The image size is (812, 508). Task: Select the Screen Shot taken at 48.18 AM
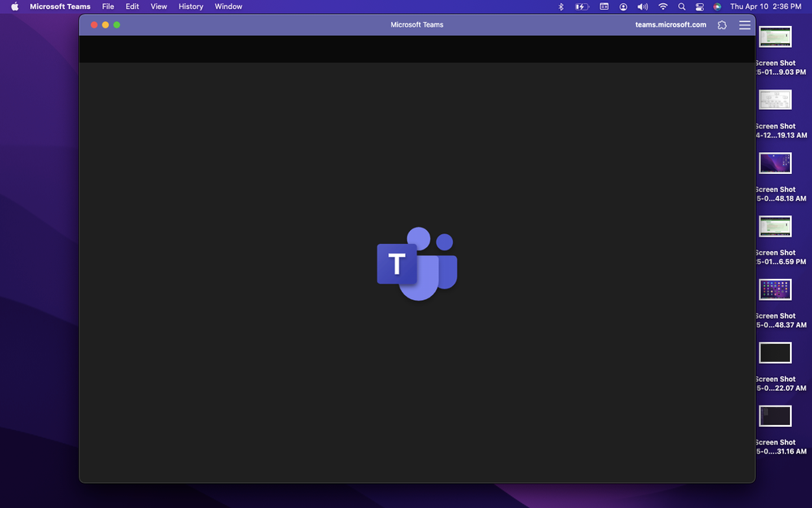[775, 163]
